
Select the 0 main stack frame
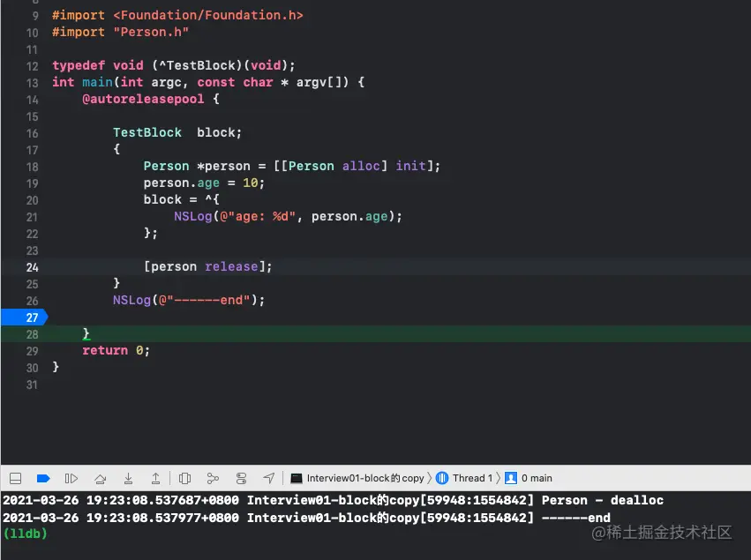click(x=529, y=478)
